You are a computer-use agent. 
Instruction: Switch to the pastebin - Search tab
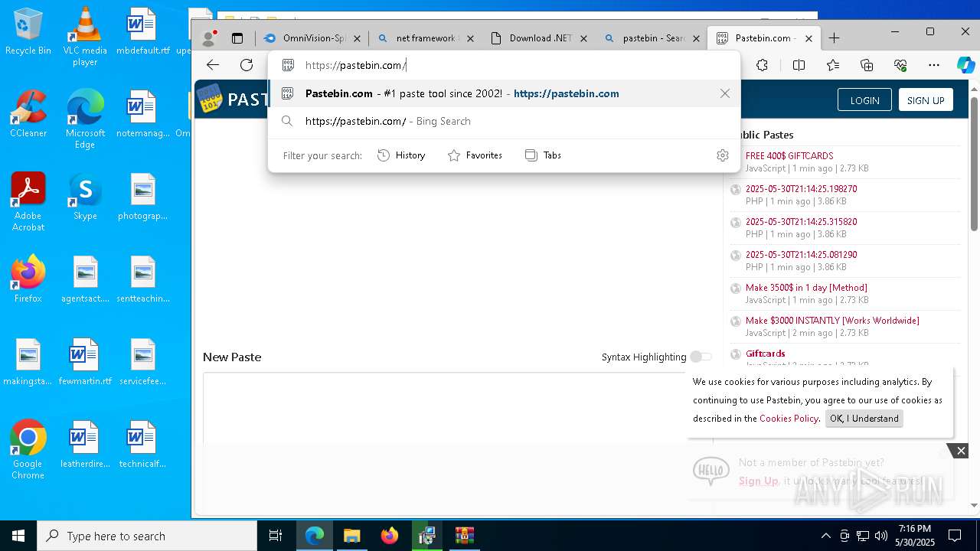point(652,38)
